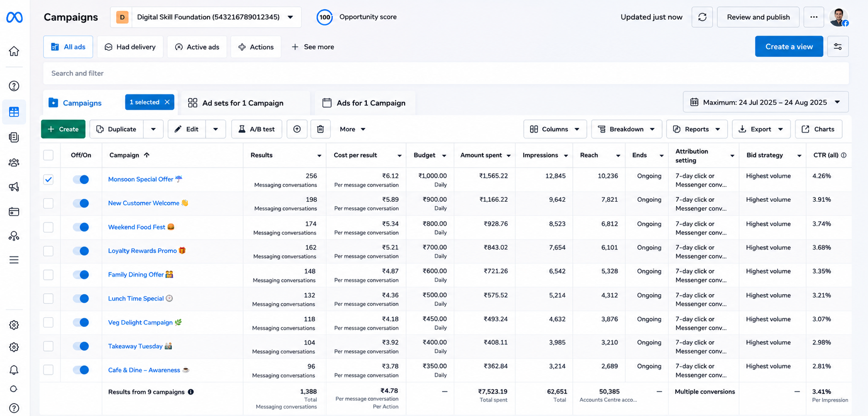Select the Actions tab

pyautogui.click(x=256, y=47)
